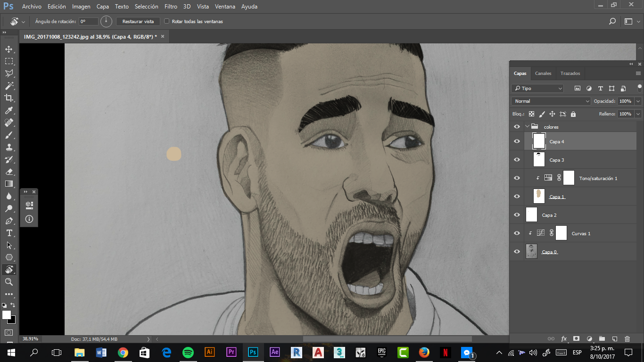The image size is (644, 362).
Task: Switch to the Canales tab
Action: pos(543,74)
